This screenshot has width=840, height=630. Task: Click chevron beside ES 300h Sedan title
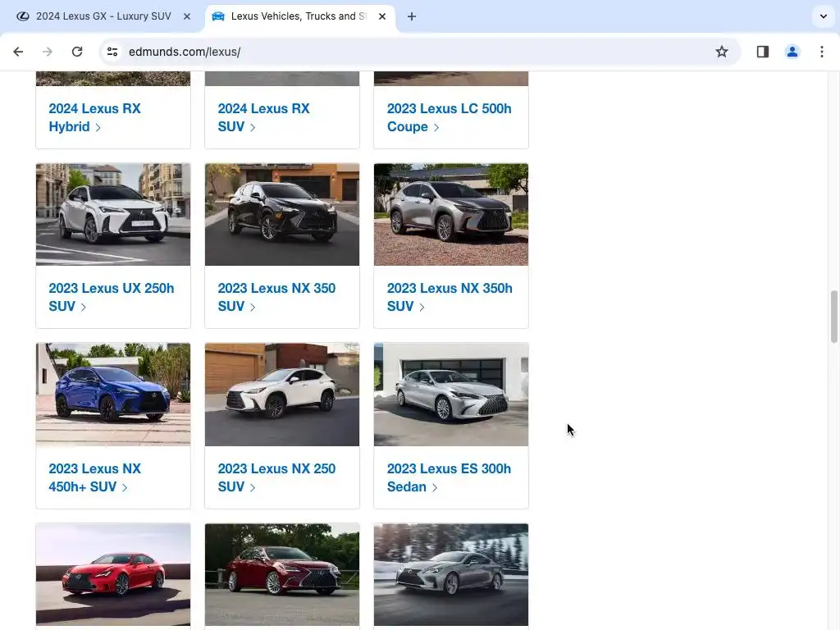(435, 487)
